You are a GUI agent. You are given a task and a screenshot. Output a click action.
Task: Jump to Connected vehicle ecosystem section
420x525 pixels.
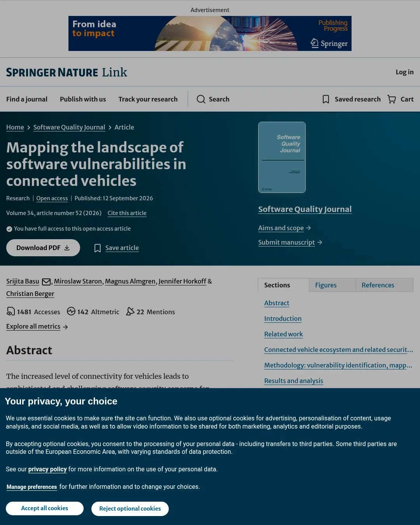[x=339, y=350]
